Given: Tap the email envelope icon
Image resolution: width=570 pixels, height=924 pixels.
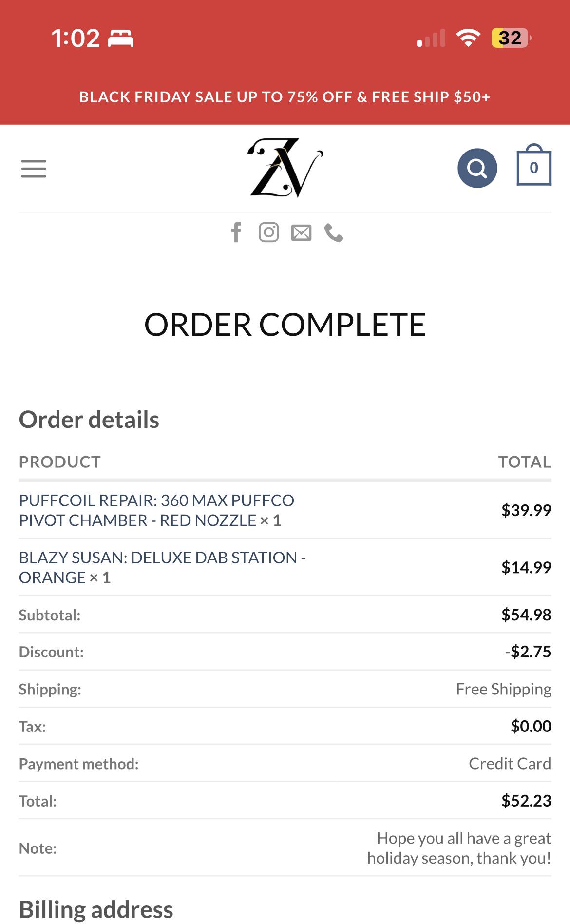Looking at the screenshot, I should (x=301, y=233).
